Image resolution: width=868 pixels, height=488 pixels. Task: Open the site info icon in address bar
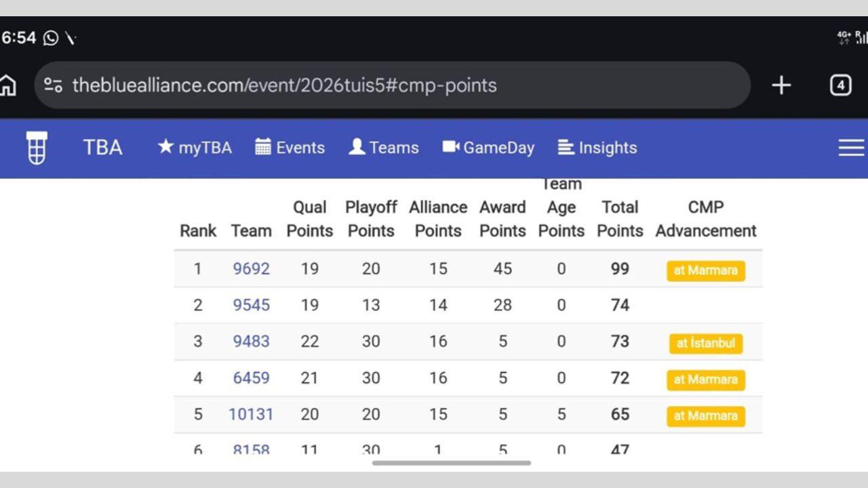coord(53,85)
